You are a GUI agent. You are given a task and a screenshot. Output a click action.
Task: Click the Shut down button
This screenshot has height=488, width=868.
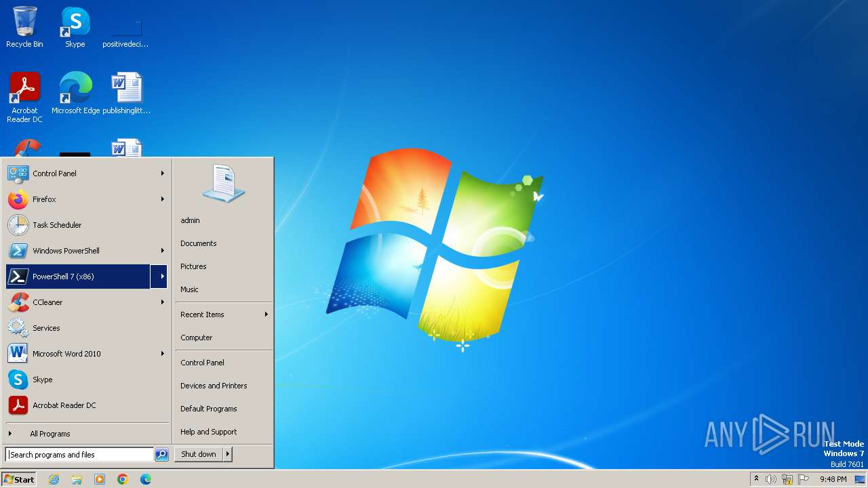click(x=199, y=454)
